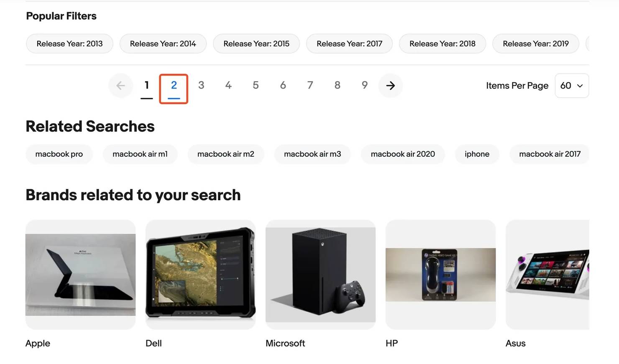Viewport: 619px width, 364px height.
Task: Go to results page 3
Action: [x=201, y=85]
